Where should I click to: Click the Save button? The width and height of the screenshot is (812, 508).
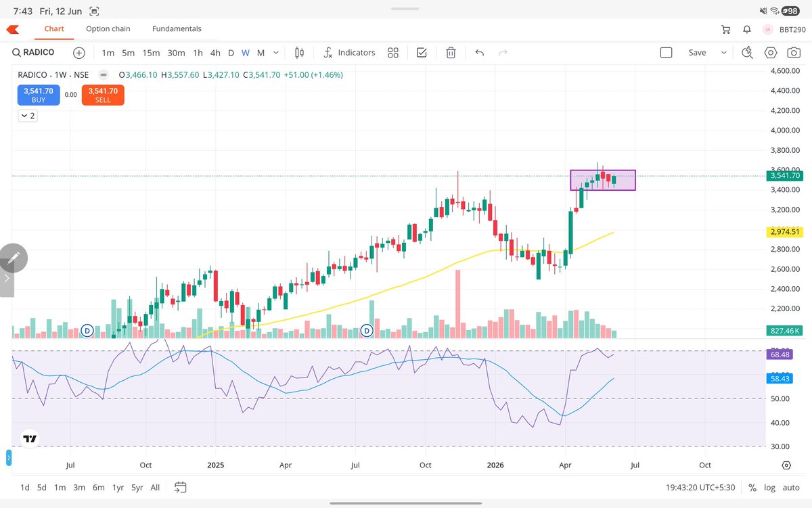pos(697,52)
